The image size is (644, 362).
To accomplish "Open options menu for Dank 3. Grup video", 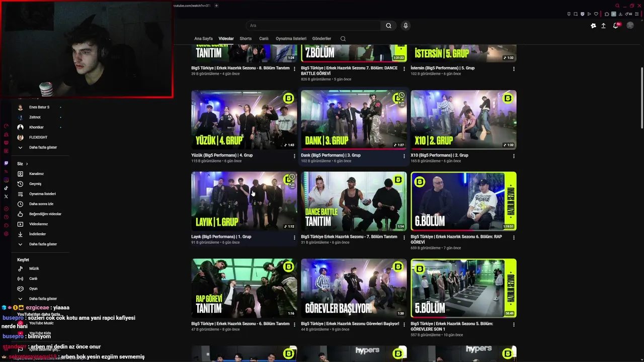I will coord(404,156).
